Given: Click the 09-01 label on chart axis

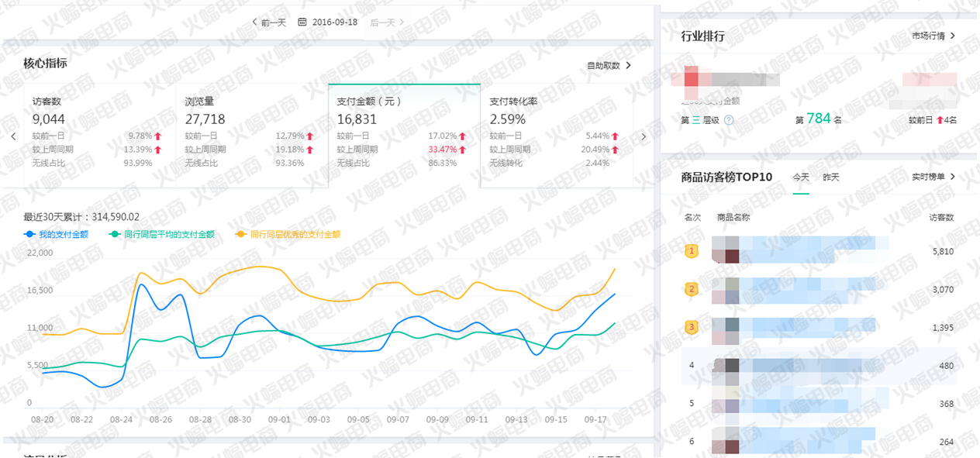Looking at the screenshot, I should pyautogui.click(x=279, y=419).
